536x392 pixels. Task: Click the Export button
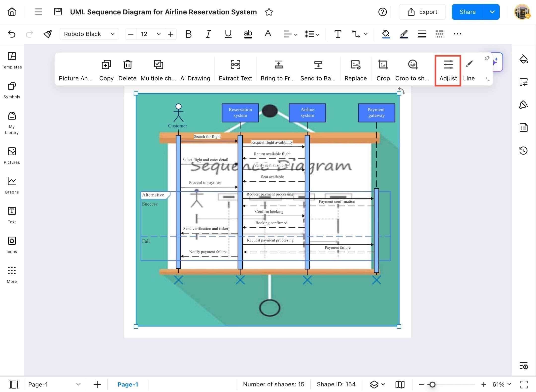point(422,12)
